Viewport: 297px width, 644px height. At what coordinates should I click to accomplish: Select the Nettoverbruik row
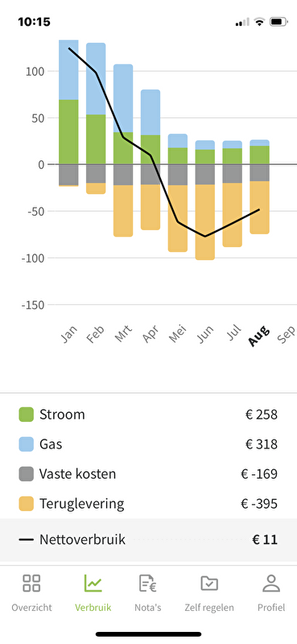click(148, 539)
